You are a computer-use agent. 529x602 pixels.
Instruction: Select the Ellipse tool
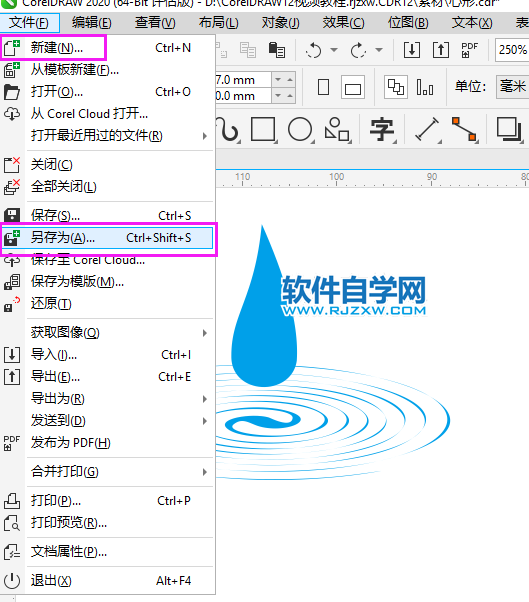tap(301, 130)
